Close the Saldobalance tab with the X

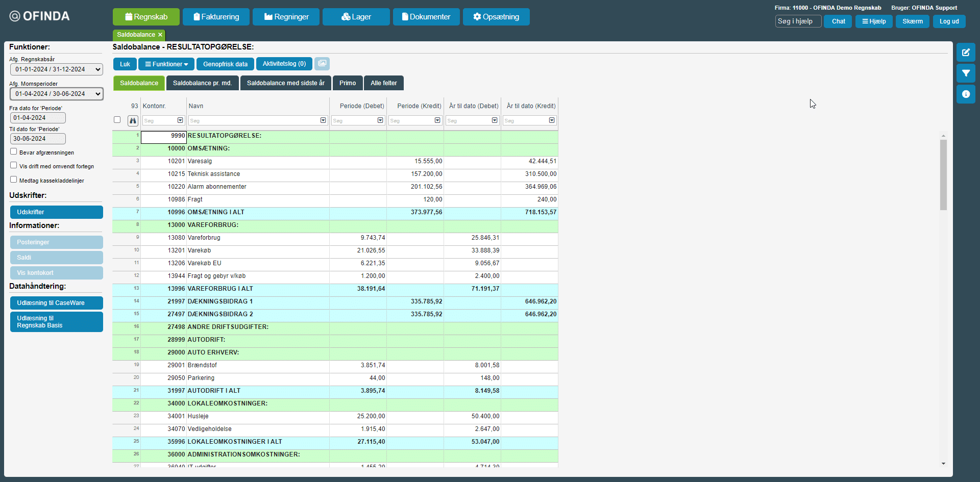[160, 35]
